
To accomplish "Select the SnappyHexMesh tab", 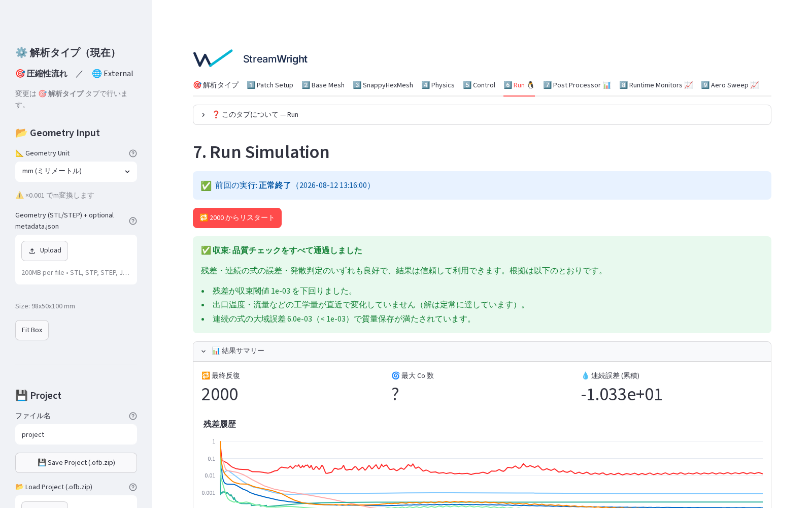I will (383, 85).
